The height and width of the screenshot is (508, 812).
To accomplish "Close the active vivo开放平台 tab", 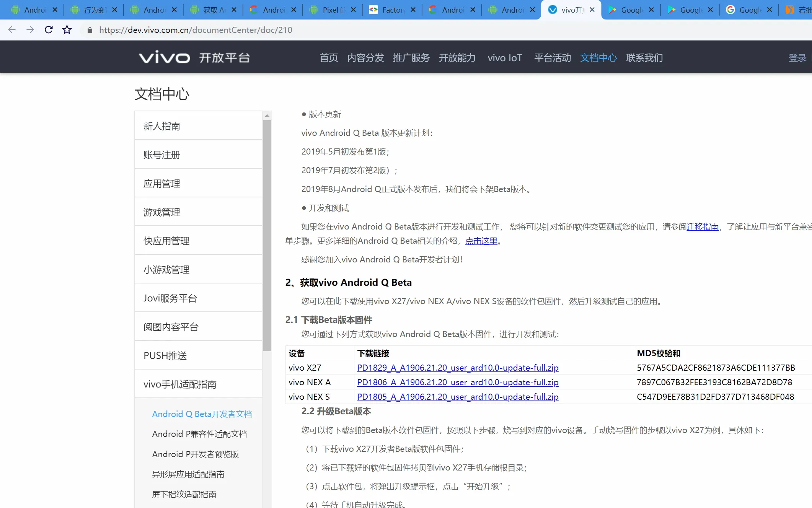I will tap(592, 10).
